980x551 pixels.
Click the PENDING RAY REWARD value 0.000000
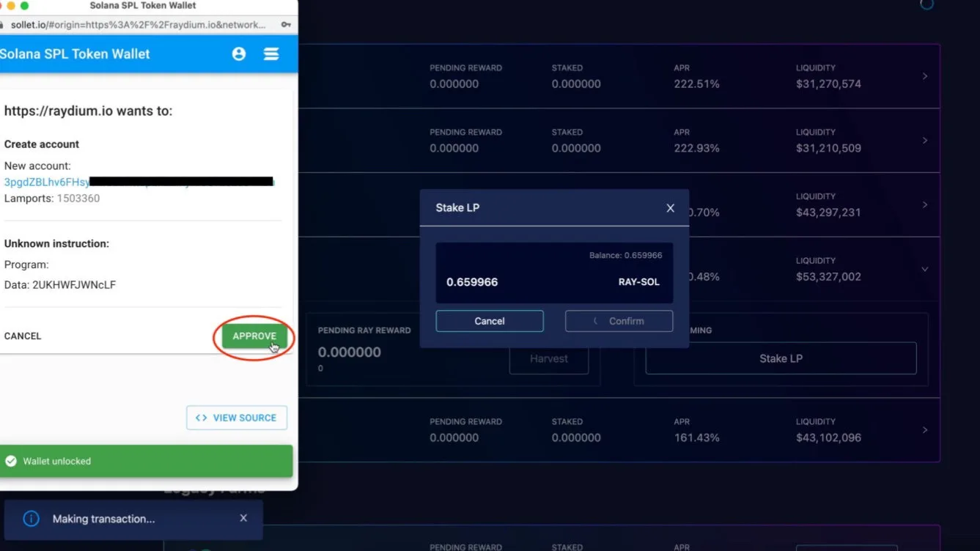[x=349, y=352]
